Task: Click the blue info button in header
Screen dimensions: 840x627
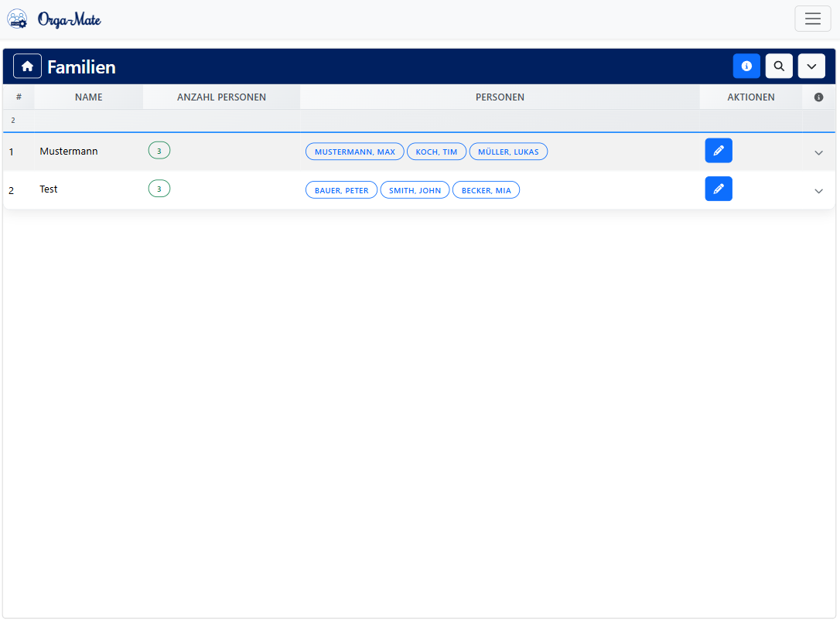Action: tap(746, 66)
